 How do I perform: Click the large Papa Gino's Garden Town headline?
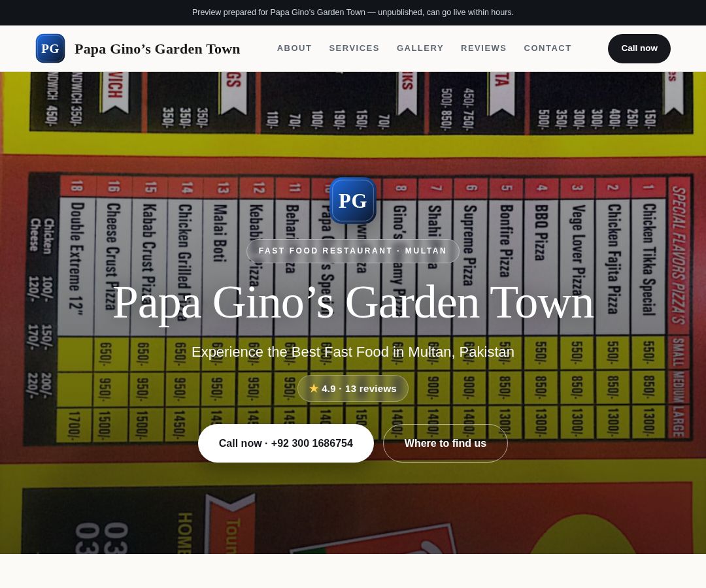(353, 302)
